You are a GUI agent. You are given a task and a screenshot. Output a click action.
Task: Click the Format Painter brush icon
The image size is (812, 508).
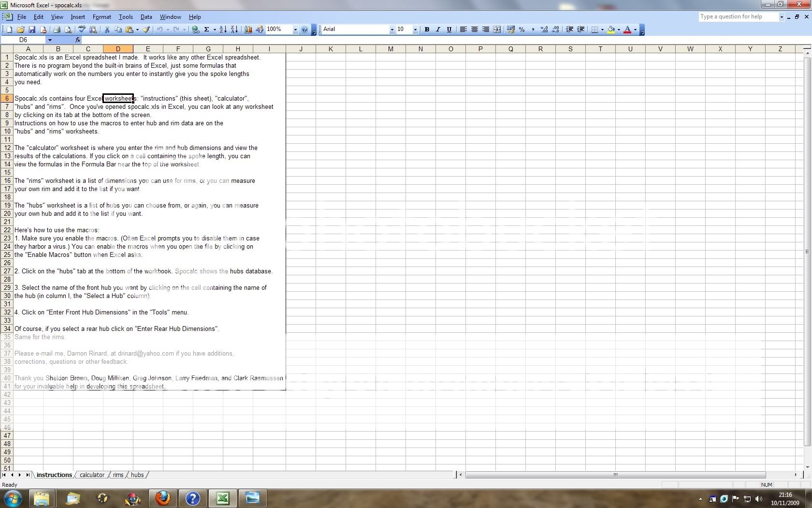click(146, 30)
